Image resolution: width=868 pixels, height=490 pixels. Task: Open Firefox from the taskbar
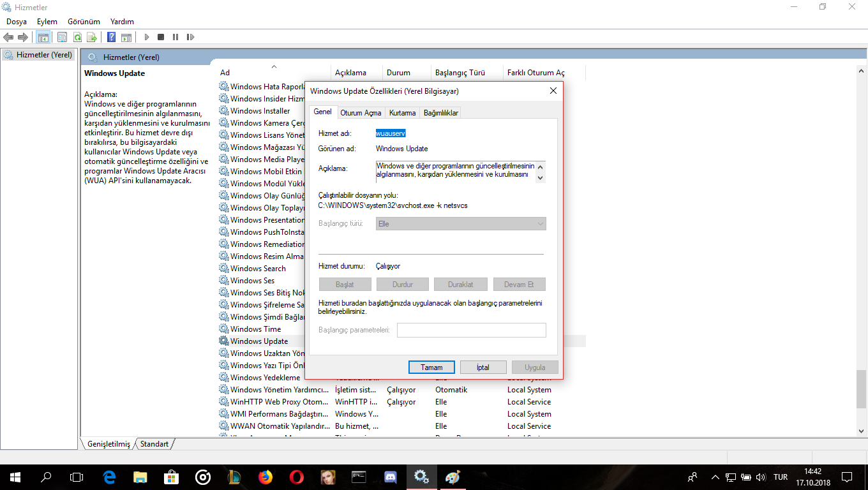coord(265,477)
